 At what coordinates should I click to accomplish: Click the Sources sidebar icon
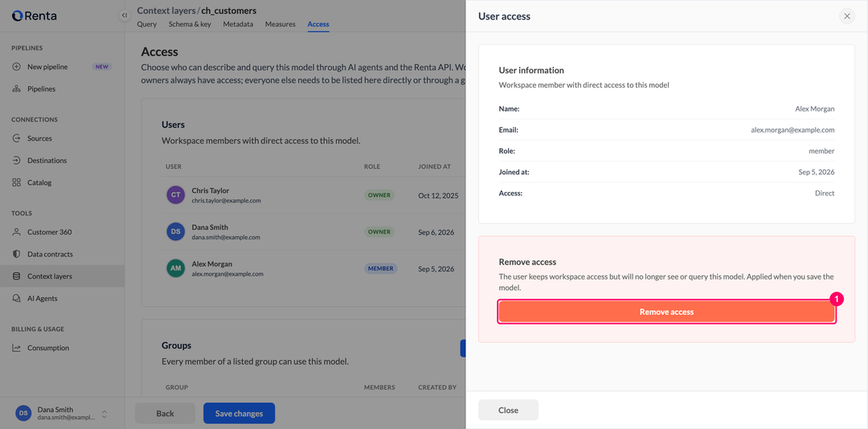[17, 138]
